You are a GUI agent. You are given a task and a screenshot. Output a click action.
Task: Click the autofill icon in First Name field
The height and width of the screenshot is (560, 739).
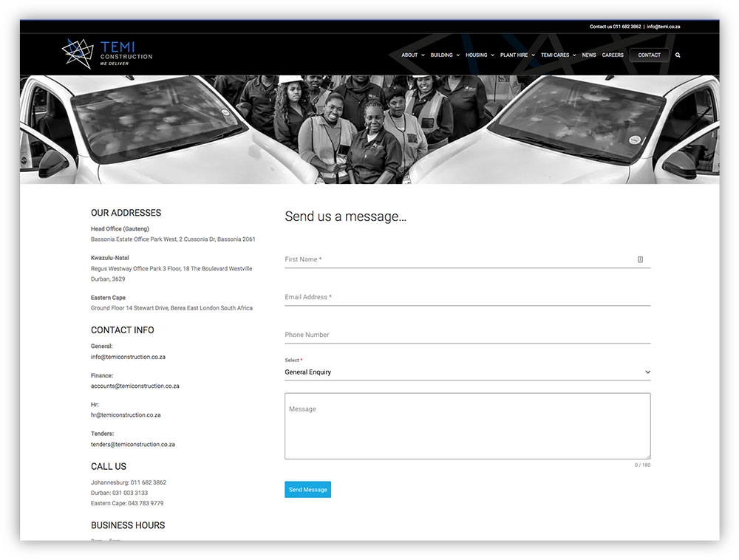coord(640,259)
